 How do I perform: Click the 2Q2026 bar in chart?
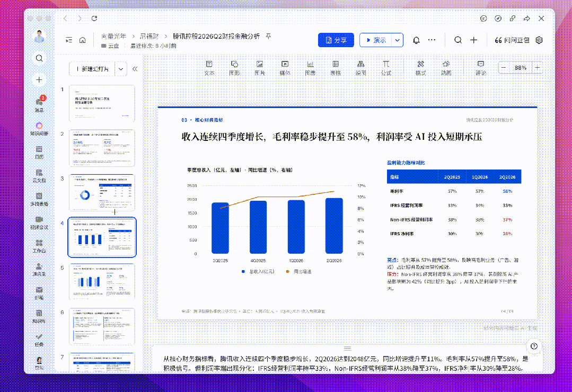coord(334,226)
